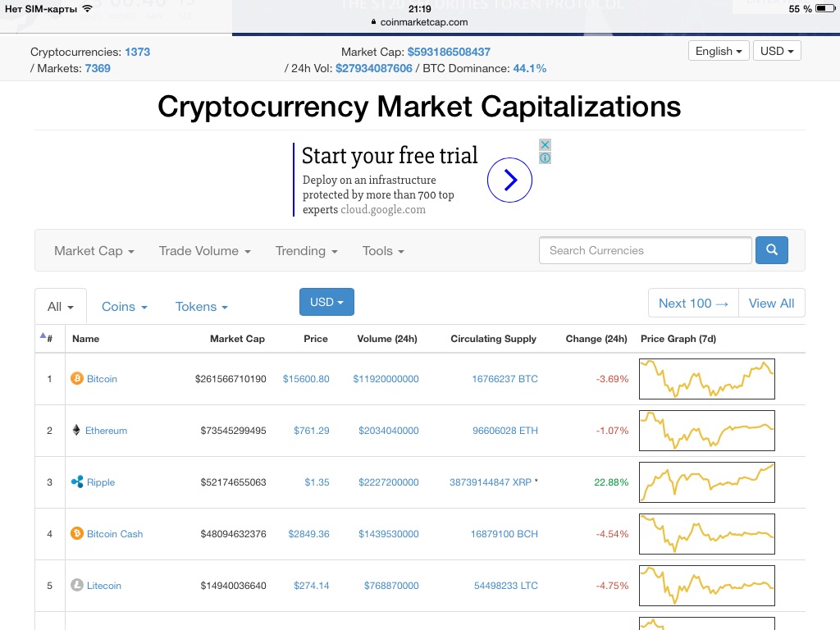Open the Start your free trial ad

pyautogui.click(x=390, y=155)
